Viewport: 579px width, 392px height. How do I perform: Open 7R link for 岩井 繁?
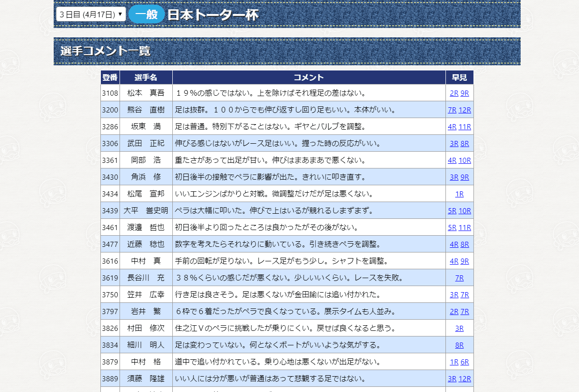[465, 311]
